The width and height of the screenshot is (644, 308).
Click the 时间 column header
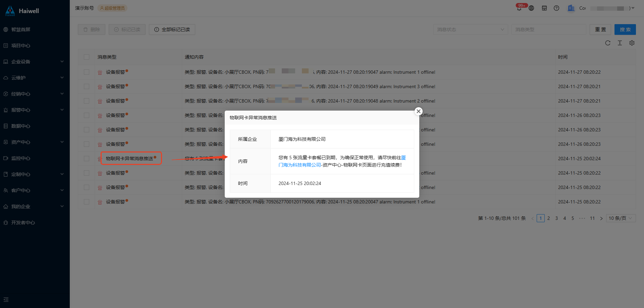(x=563, y=57)
